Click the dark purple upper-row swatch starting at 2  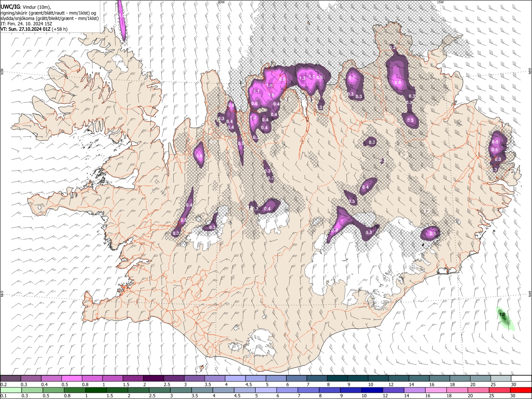153,379
